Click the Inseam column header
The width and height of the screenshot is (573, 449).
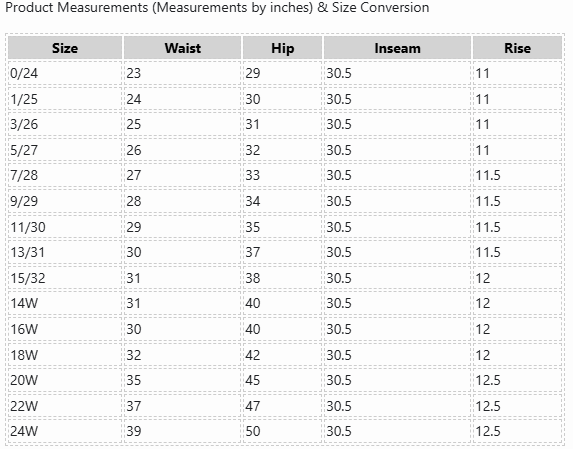point(397,48)
